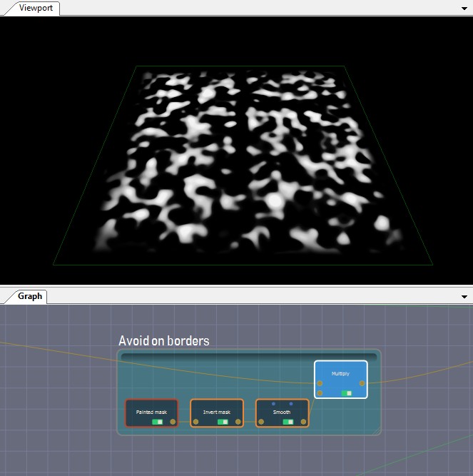Open the Graph panel dropdown arrow
This screenshot has width=473, height=476.
pos(464,297)
